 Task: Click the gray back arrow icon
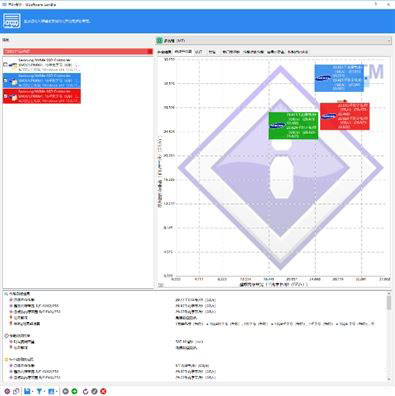tap(65, 391)
